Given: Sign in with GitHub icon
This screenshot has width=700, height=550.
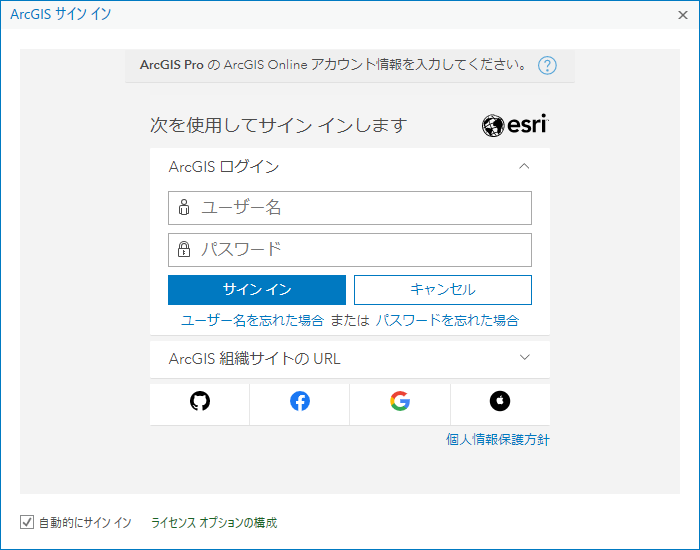Looking at the screenshot, I should (x=200, y=401).
